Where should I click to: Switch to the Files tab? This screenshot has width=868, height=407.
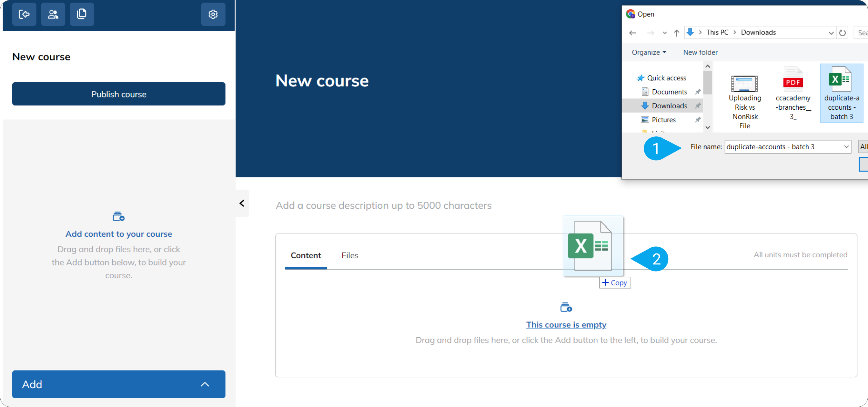(x=350, y=255)
